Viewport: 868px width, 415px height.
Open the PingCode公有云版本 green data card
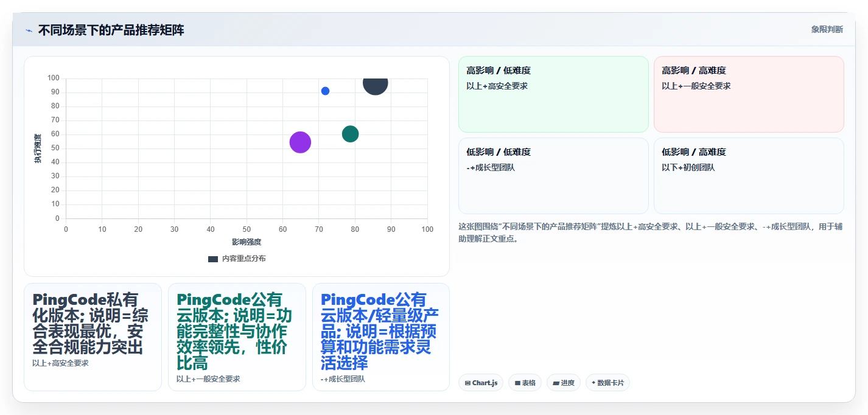(x=237, y=337)
